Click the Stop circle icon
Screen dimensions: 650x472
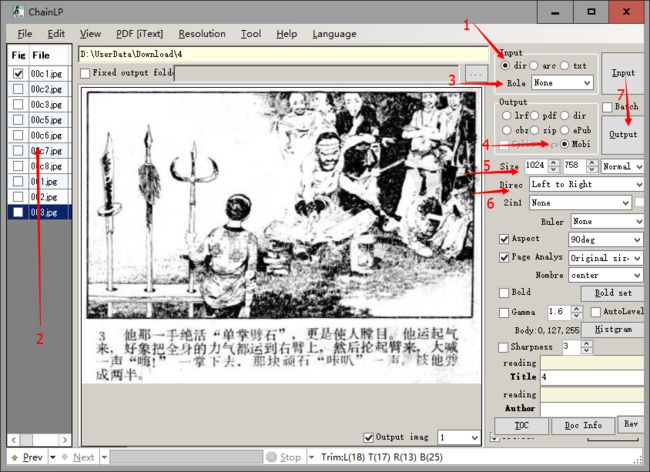click(272, 457)
